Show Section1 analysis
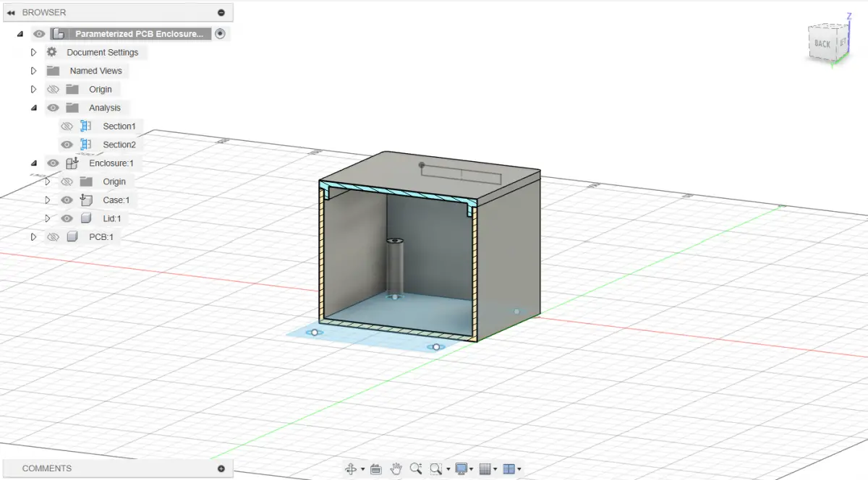 [x=67, y=126]
